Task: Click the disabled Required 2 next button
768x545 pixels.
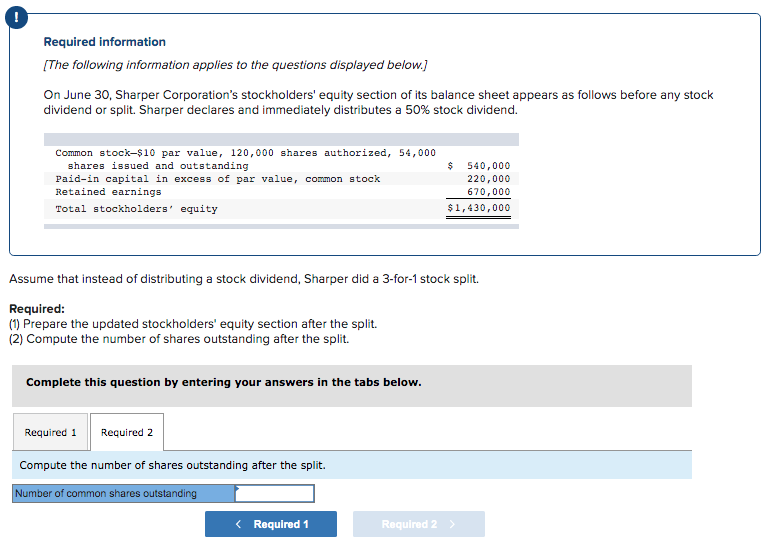Action: pos(419,524)
